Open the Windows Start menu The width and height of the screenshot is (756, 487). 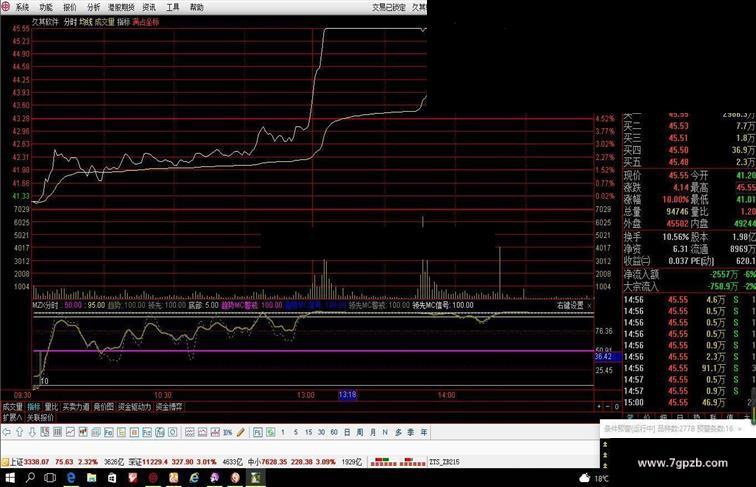pyautogui.click(x=9, y=478)
